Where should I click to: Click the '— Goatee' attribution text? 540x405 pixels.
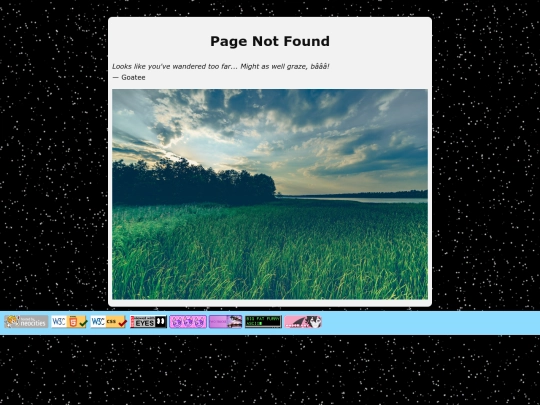[x=129, y=77]
